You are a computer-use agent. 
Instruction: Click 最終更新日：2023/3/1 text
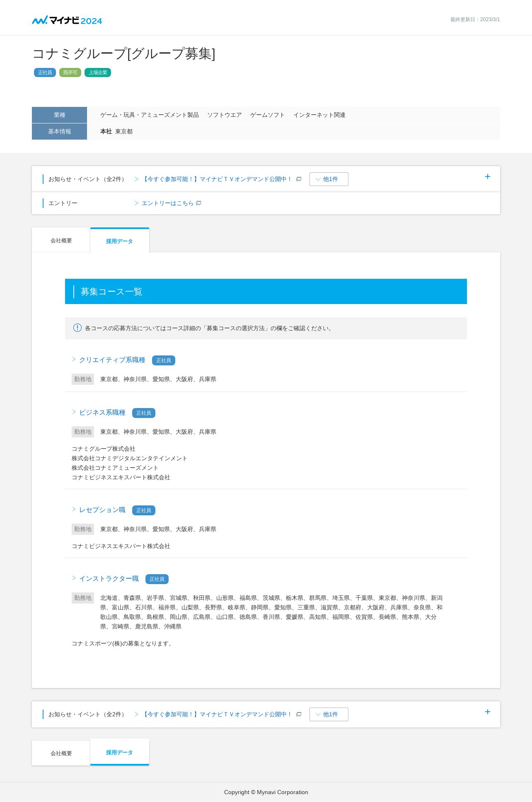pos(475,19)
